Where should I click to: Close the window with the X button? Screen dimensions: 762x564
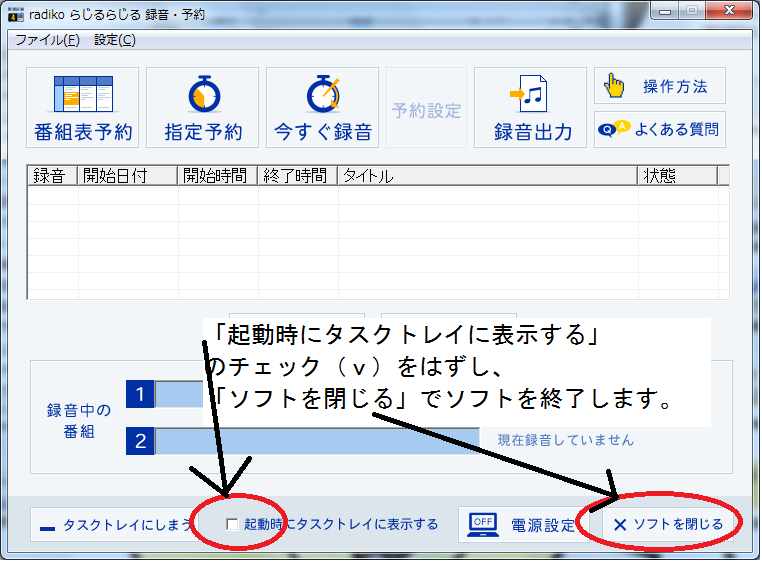(729, 11)
